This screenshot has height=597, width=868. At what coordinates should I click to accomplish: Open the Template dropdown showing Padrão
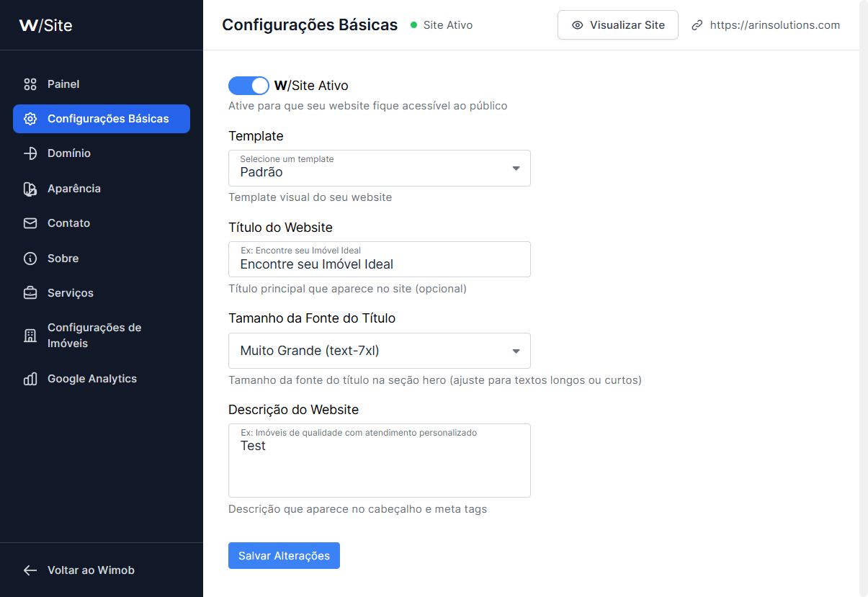click(x=380, y=168)
